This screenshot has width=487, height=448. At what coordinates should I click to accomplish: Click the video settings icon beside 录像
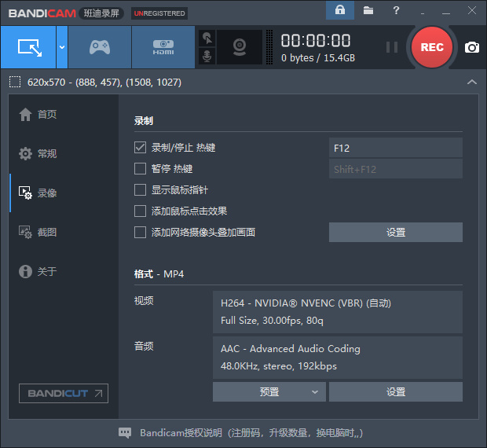tap(25, 193)
